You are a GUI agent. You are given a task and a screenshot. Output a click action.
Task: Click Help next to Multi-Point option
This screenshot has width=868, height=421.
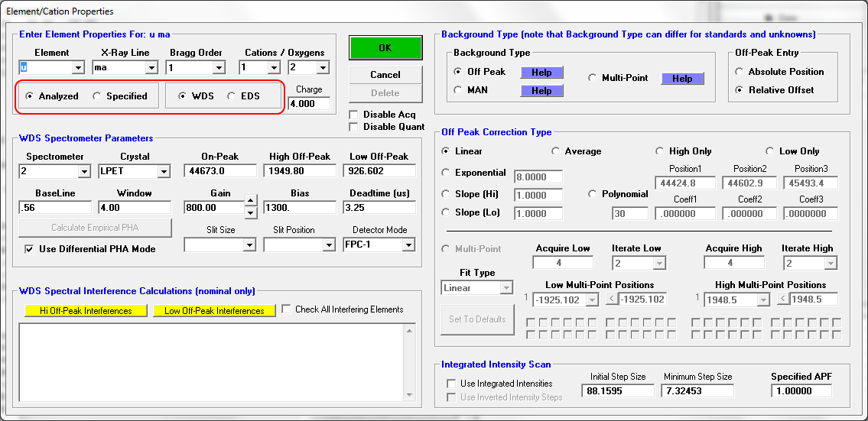tap(682, 78)
